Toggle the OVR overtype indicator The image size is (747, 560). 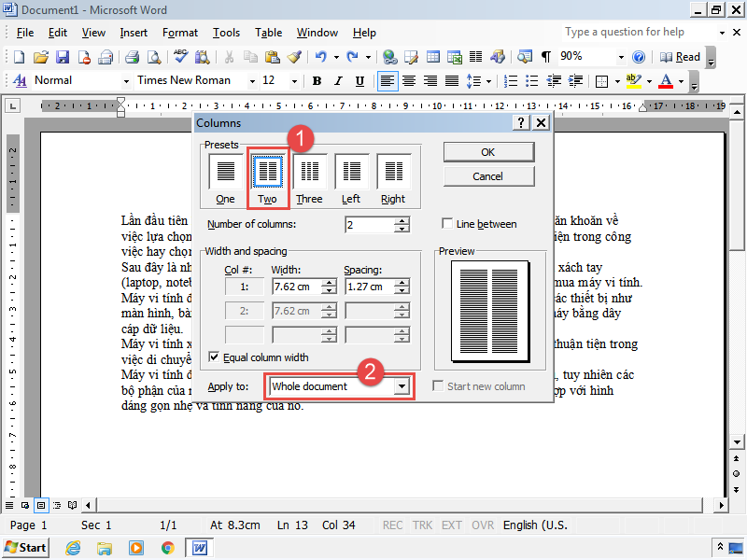482,525
